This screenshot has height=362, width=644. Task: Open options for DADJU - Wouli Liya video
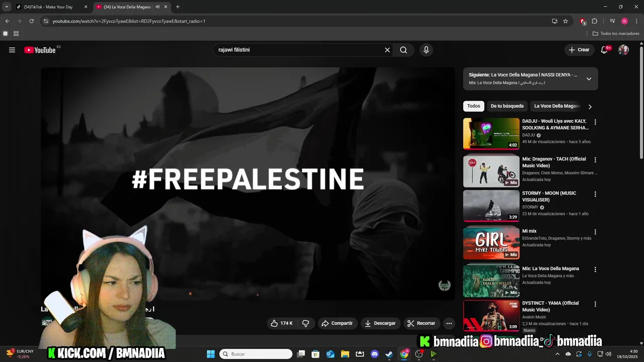[x=595, y=122]
